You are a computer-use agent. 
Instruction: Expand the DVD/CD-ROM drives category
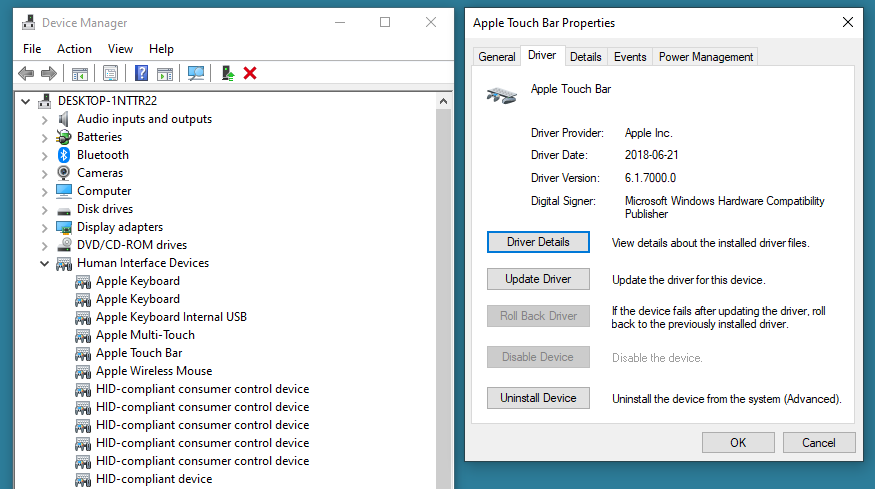point(45,246)
